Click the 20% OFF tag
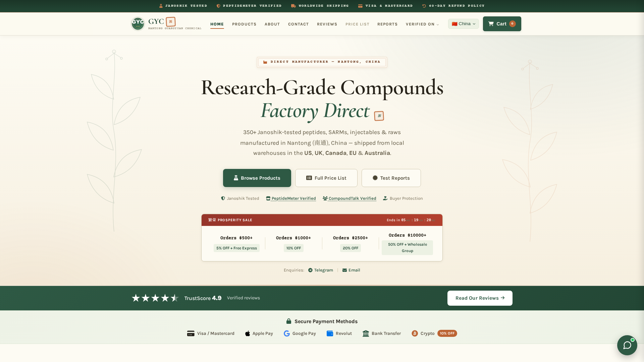 (x=351, y=248)
